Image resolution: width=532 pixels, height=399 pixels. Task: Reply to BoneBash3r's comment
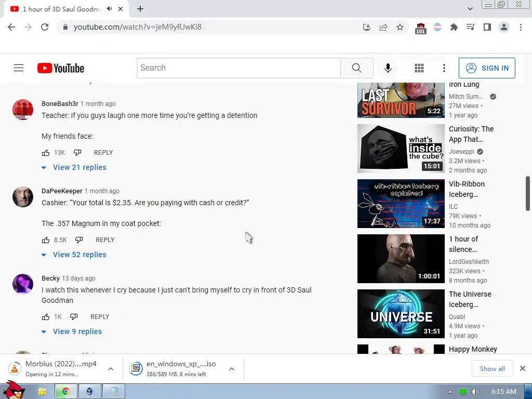[103, 153]
